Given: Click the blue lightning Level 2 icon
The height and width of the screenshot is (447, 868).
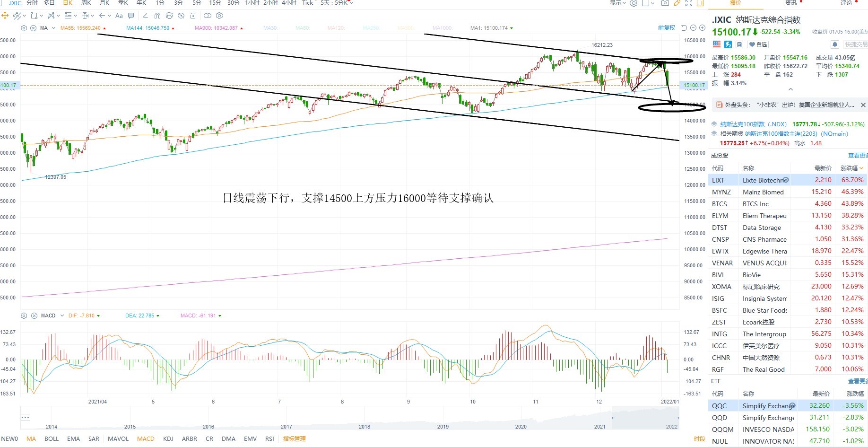Looking at the screenshot, I should [x=728, y=44].
